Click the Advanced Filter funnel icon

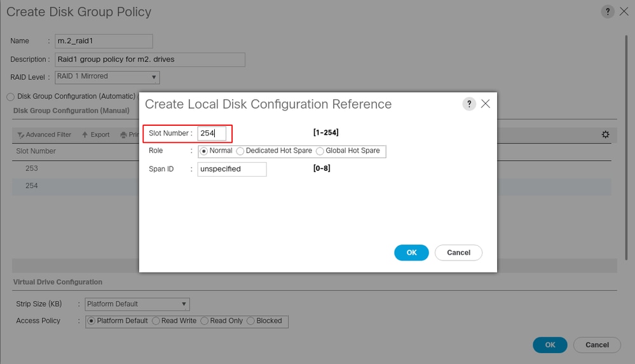pos(20,135)
